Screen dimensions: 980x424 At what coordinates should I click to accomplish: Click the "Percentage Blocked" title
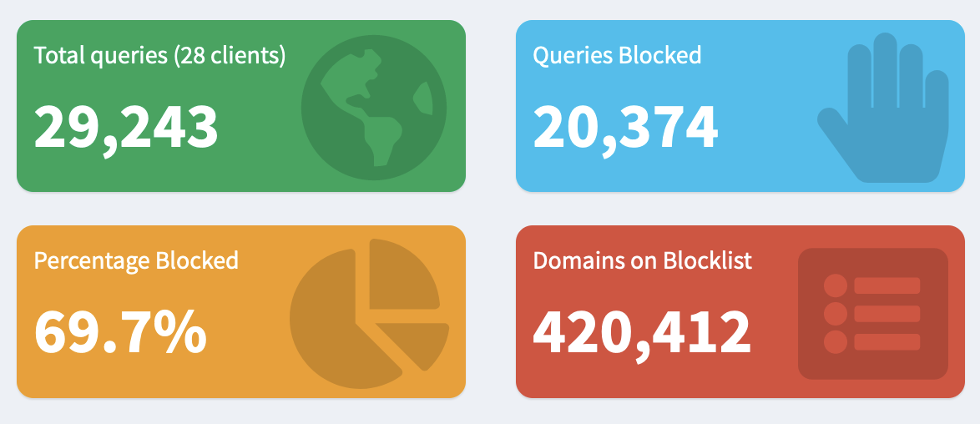[136, 260]
